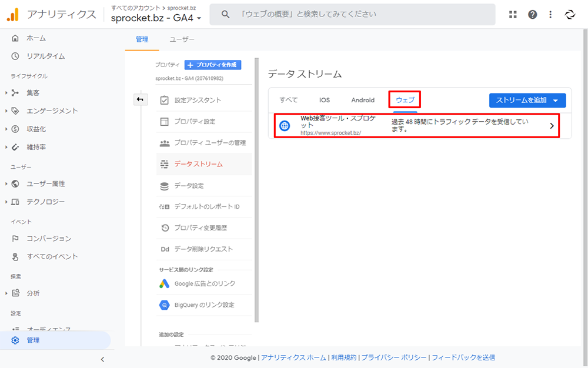The height and width of the screenshot is (368, 588).
Task: Open the ストリームを追加 dropdown button
Action: [x=527, y=100]
